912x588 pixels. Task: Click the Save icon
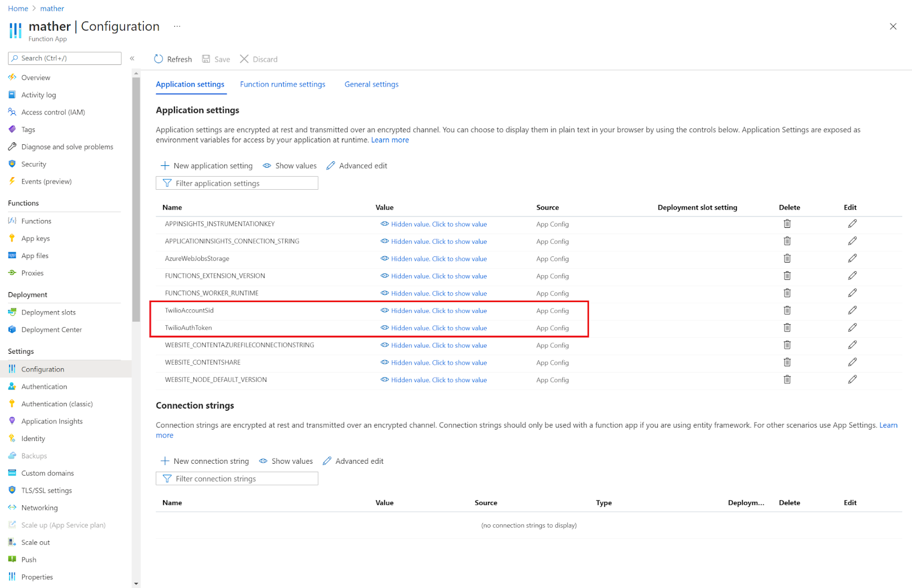pos(205,59)
